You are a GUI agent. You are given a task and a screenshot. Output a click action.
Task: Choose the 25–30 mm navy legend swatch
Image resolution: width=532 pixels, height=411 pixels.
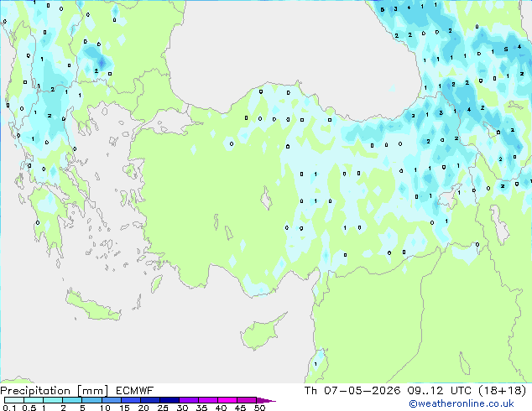click(x=170, y=400)
